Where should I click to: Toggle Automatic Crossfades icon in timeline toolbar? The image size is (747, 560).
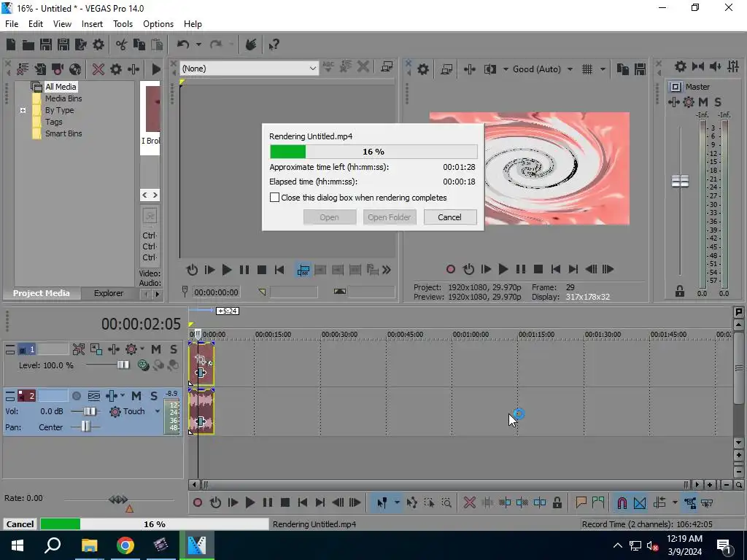[x=640, y=502]
